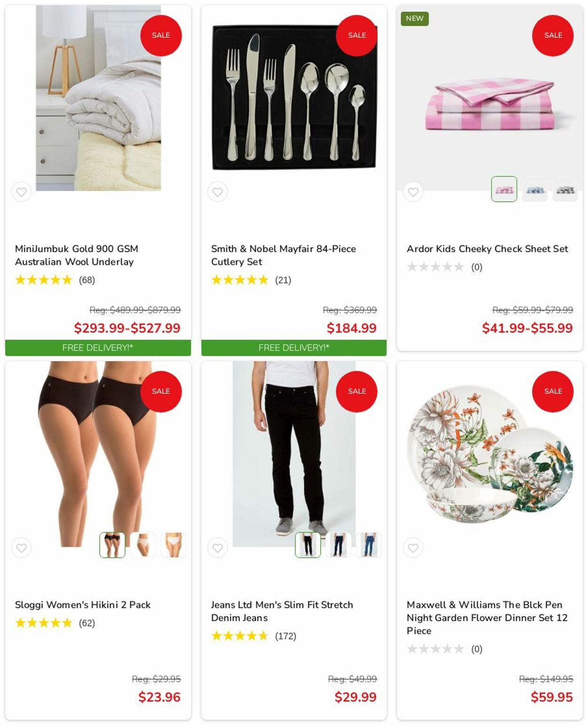Screen dimensions: 588x725
Task: Click the floral dinner set product photo
Action: [490, 454]
